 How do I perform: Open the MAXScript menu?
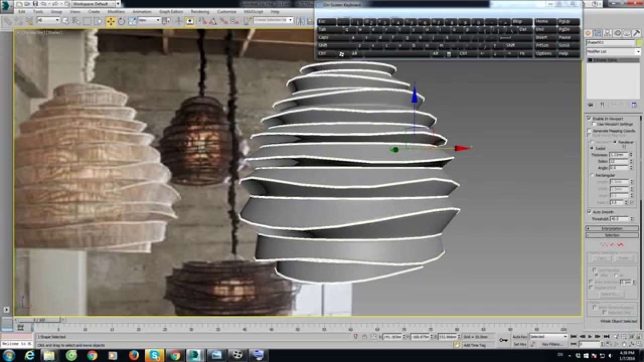tap(254, 12)
